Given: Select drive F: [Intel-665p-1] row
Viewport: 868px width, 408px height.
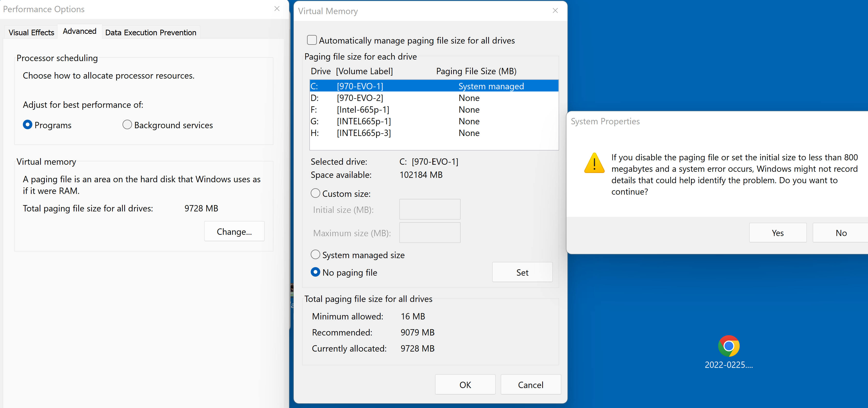Looking at the screenshot, I should click(x=434, y=109).
